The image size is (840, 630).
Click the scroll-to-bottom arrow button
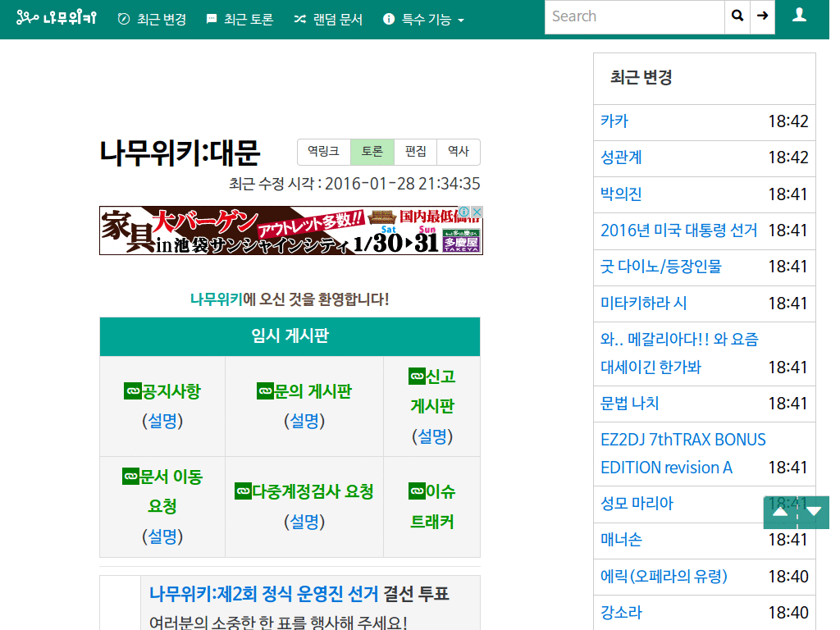tap(815, 512)
